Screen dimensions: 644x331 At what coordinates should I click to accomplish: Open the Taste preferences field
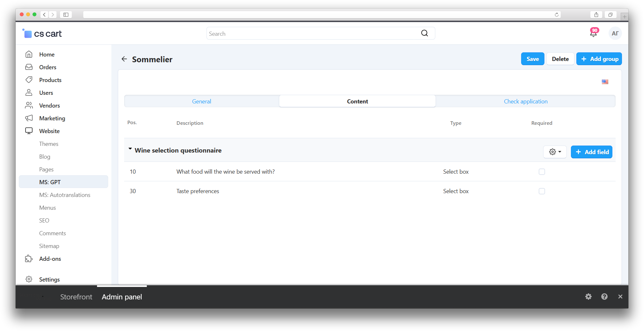coord(198,191)
